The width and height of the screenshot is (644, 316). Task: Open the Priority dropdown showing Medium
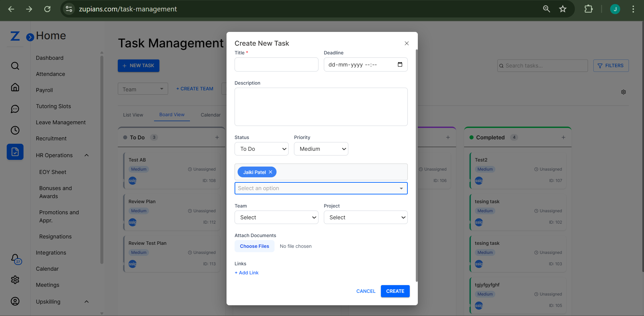(x=321, y=149)
